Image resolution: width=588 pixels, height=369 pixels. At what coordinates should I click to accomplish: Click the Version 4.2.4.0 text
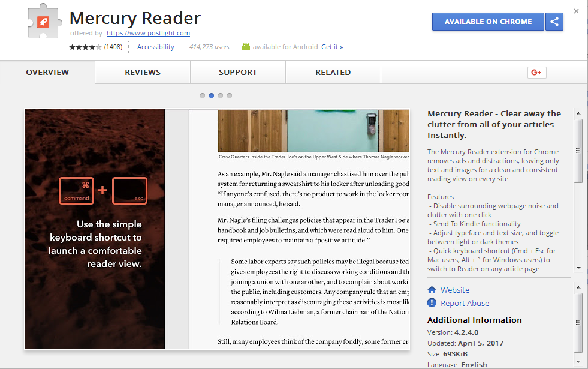coord(453,332)
